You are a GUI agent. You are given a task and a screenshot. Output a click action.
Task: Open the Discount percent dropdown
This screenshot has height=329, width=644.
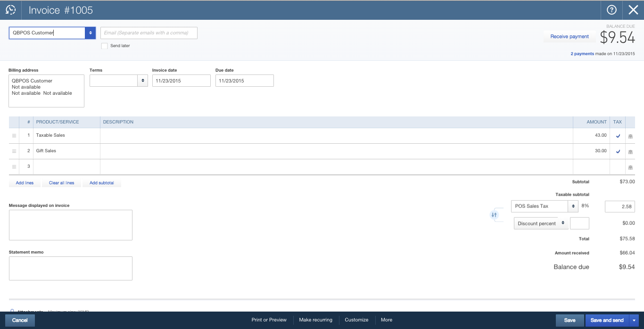click(x=563, y=223)
